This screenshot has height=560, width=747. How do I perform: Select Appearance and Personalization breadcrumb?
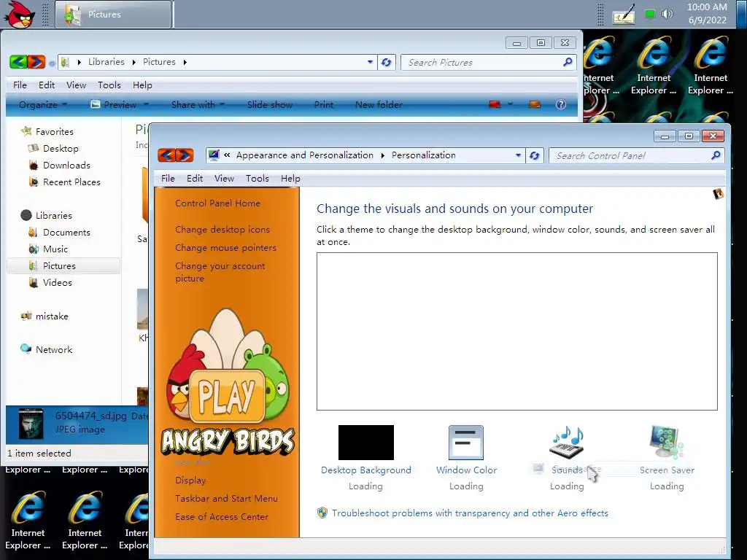[x=305, y=155]
